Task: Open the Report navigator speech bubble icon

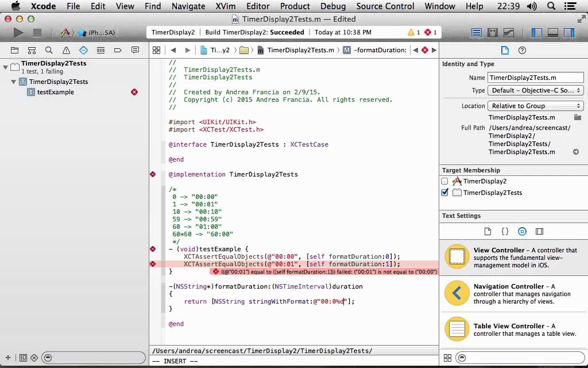Action: [135, 50]
